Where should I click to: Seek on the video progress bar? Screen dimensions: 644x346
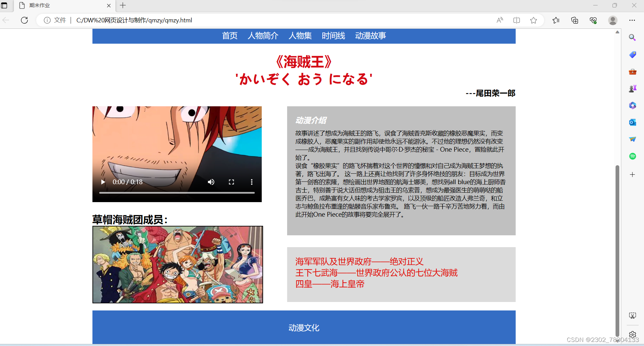click(177, 193)
